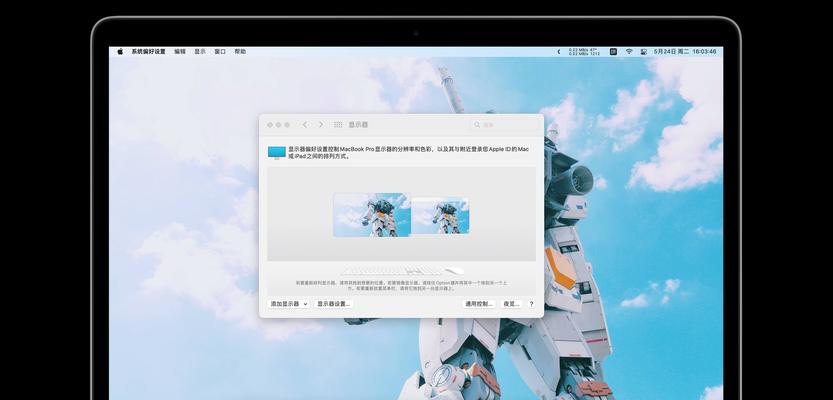Select the larger left display thumbnail
Image resolution: width=833 pixels, height=400 pixels.
(x=372, y=215)
